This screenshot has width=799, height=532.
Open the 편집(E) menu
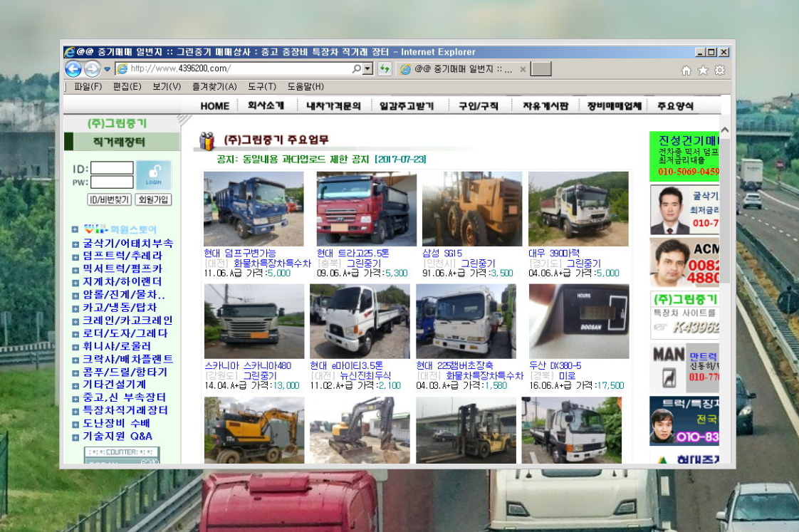(x=127, y=87)
